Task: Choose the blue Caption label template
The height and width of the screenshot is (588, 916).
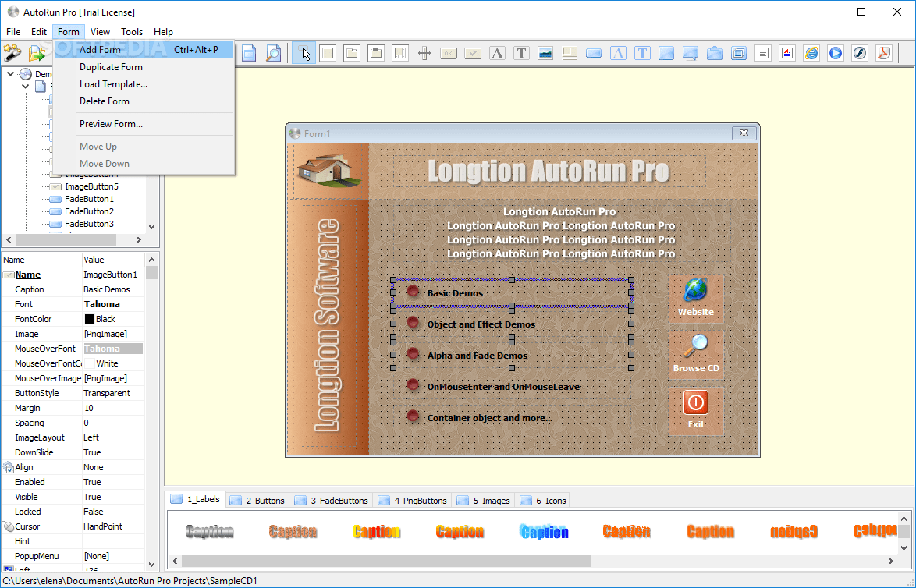Action: [543, 531]
